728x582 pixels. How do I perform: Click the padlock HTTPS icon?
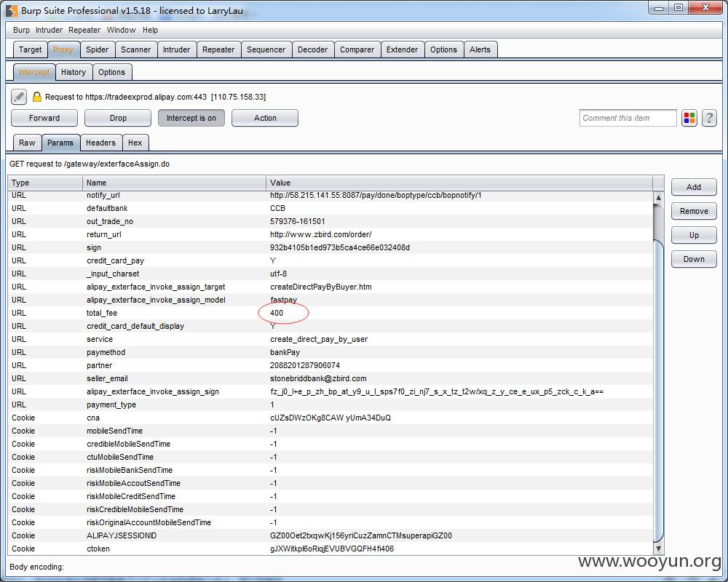[x=36, y=97]
